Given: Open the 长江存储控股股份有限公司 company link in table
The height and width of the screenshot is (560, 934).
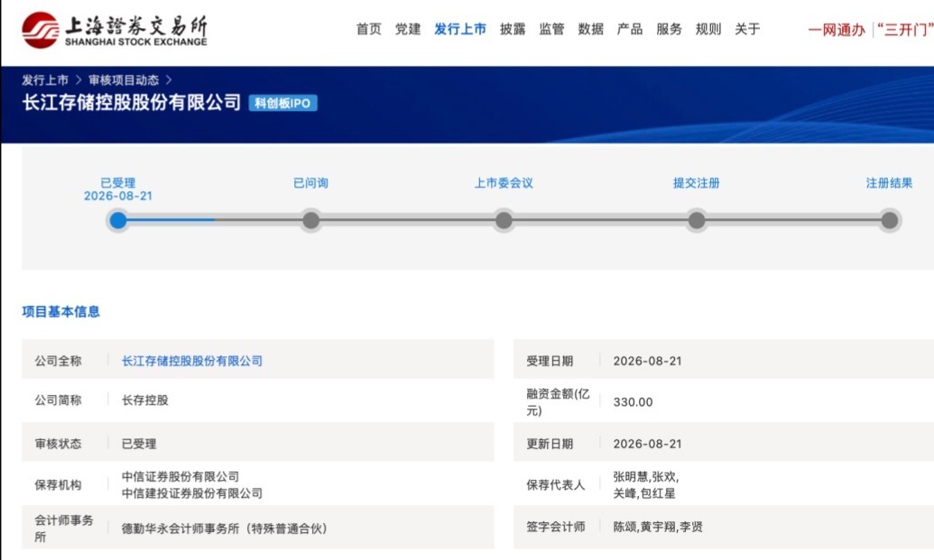Looking at the screenshot, I should [192, 361].
